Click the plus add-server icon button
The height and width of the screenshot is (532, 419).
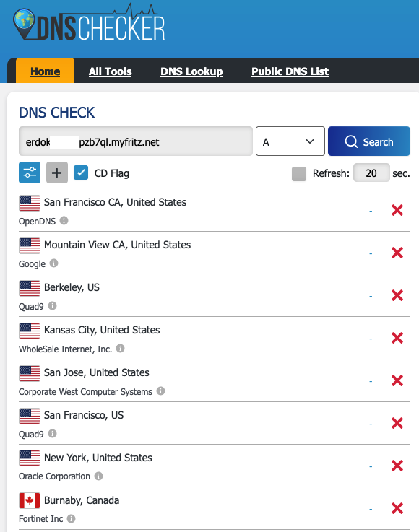(56, 173)
